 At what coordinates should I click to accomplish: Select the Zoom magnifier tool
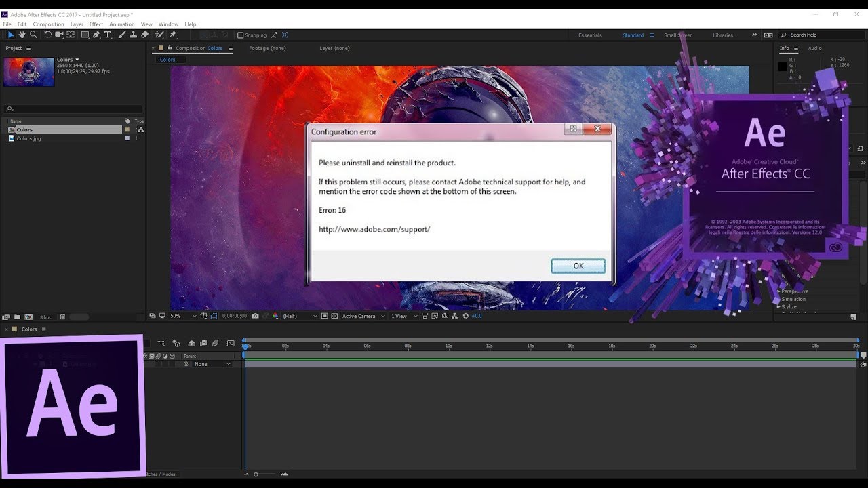[33, 35]
